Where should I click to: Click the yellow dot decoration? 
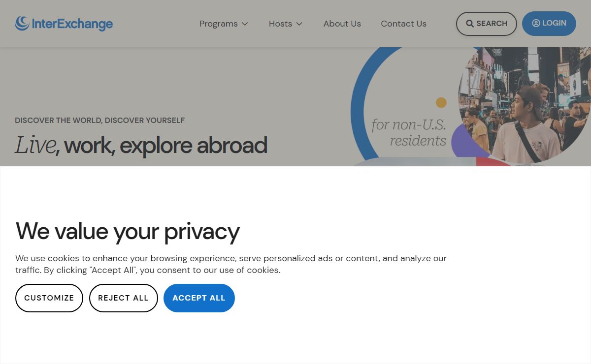coord(441,102)
